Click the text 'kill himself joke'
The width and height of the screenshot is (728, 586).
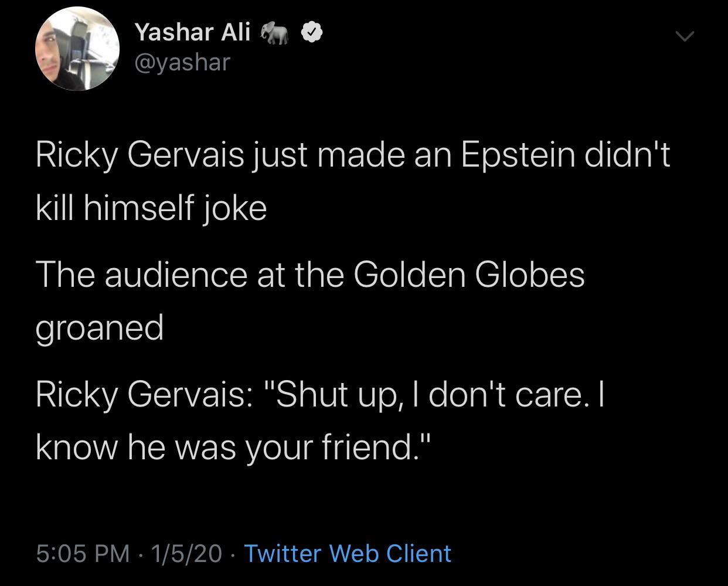[x=151, y=208]
